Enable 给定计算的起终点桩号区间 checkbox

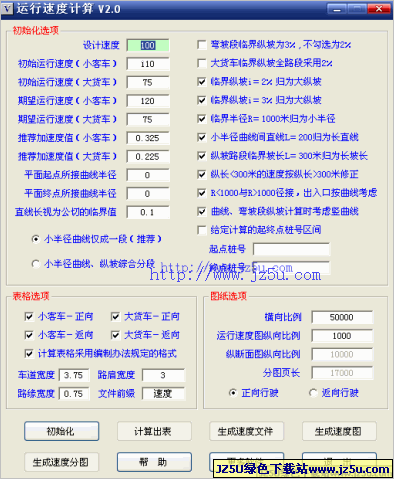[x=202, y=230]
